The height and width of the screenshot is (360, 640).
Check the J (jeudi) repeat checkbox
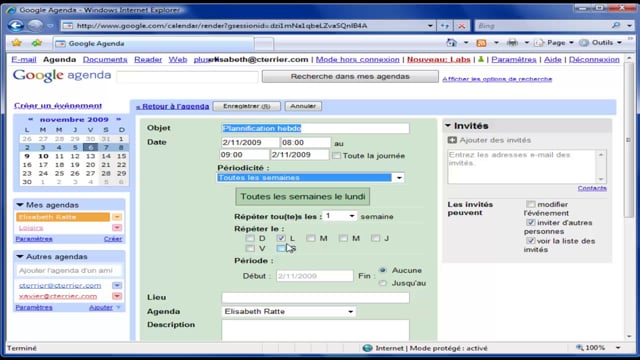tap(376, 238)
